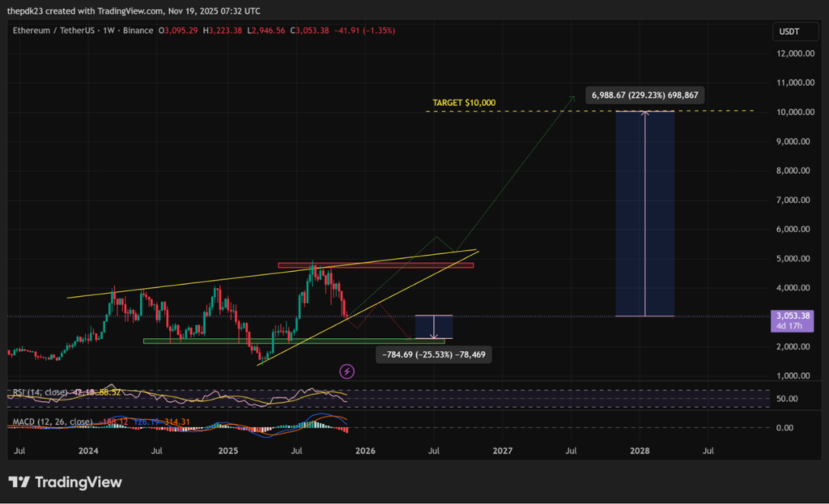This screenshot has width=829, height=504.
Task: Select the TARGET $10,000 text label
Action: tap(464, 104)
